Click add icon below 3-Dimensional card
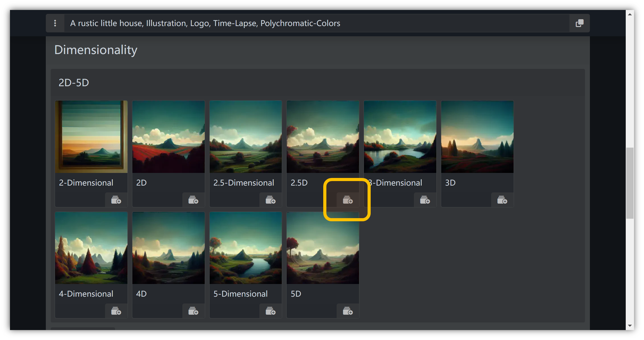Viewport: 644px width, 340px height. pyautogui.click(x=425, y=200)
